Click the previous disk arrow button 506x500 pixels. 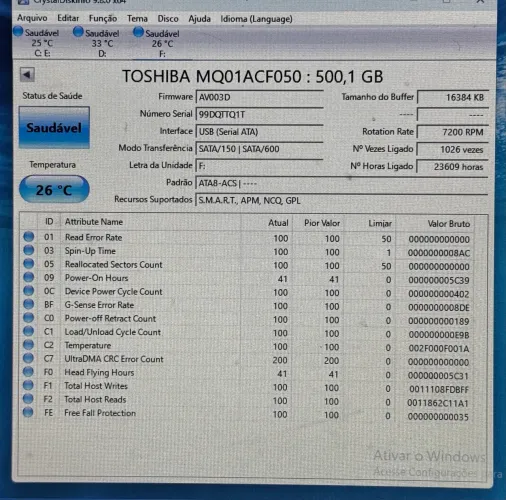(x=27, y=74)
